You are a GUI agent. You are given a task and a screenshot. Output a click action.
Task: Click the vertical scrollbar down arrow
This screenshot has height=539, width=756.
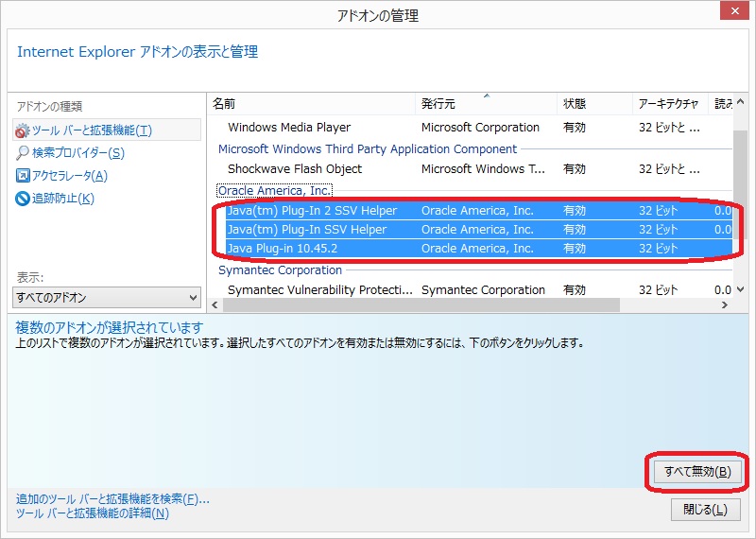pos(740,290)
